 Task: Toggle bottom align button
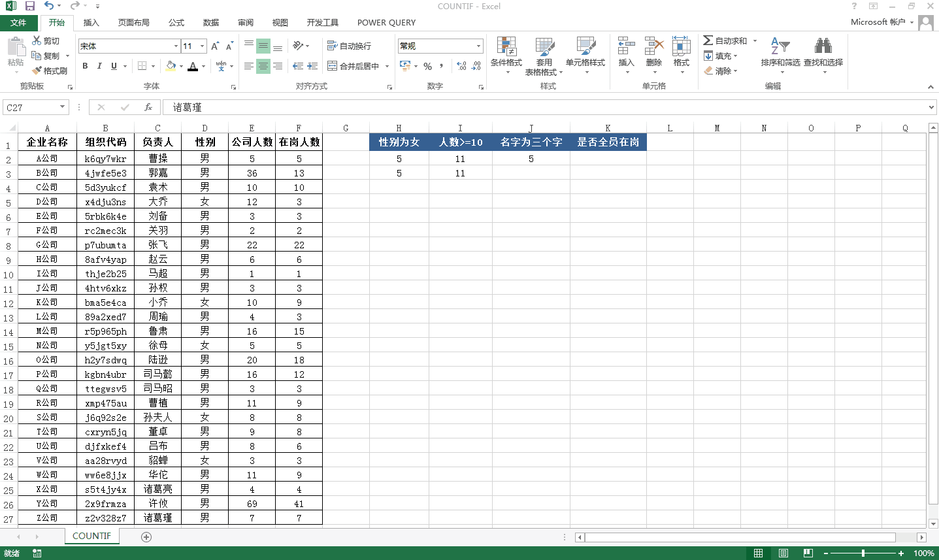click(x=278, y=46)
